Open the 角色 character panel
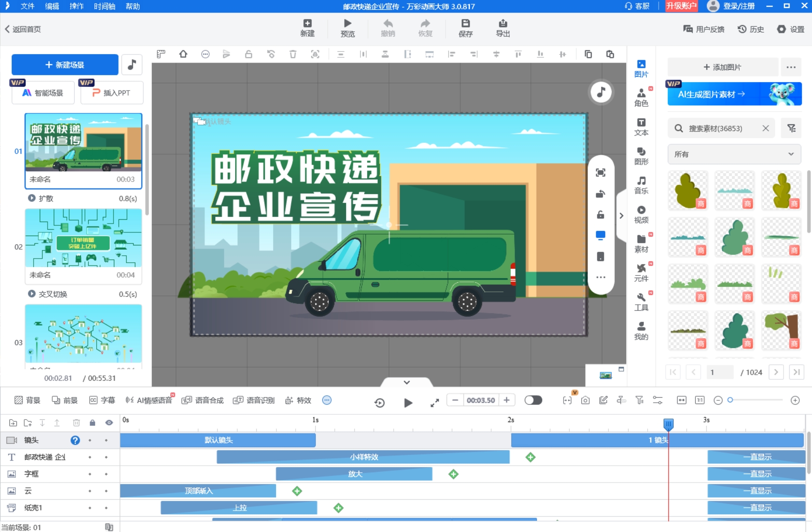Image resolution: width=812 pixels, height=532 pixels. click(x=641, y=98)
